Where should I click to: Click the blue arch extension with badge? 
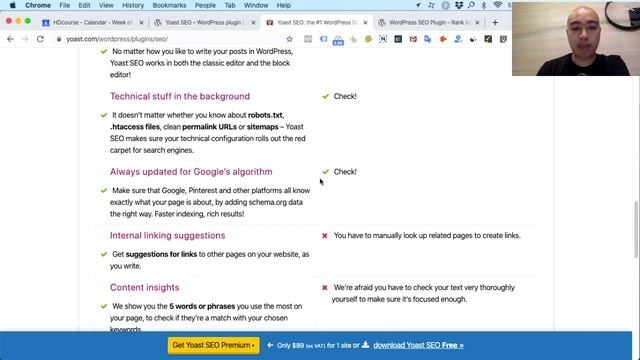point(338,40)
